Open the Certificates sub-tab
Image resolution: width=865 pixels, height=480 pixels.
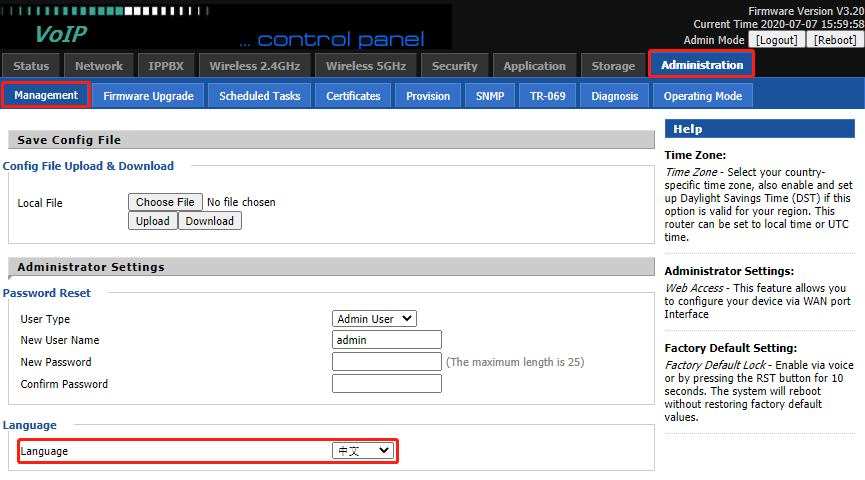coord(353,96)
